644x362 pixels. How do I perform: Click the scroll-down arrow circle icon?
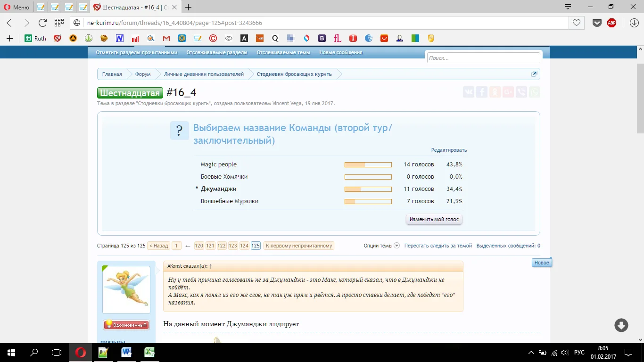tap(621, 325)
